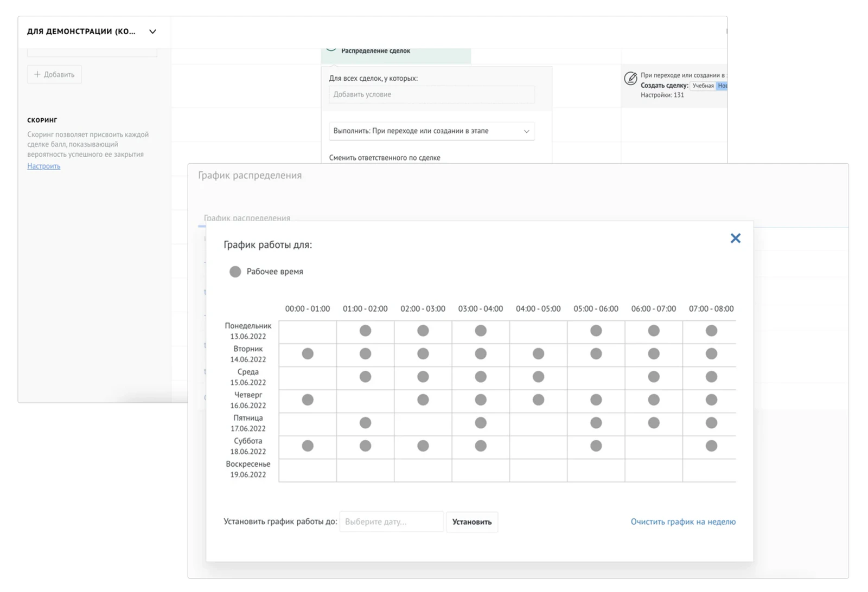Toggle Суббота 06:00 - 07:00 empty cell

pyautogui.click(x=653, y=447)
